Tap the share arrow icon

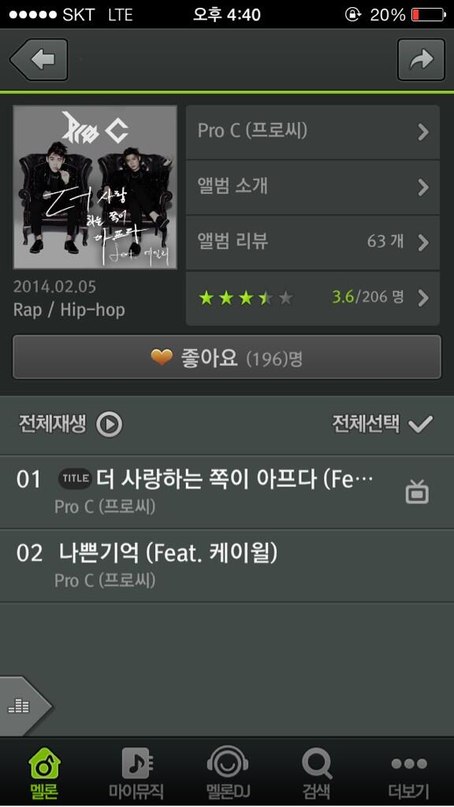pos(421,60)
